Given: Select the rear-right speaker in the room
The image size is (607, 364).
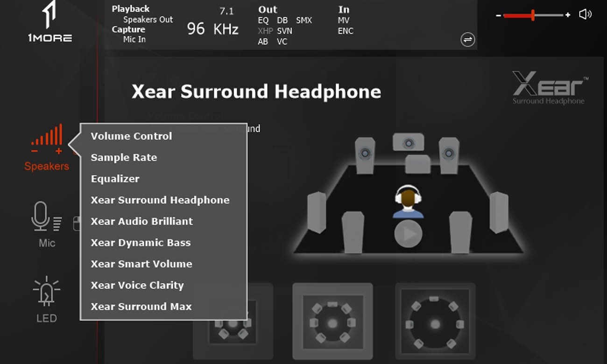Looking at the screenshot, I should [460, 232].
